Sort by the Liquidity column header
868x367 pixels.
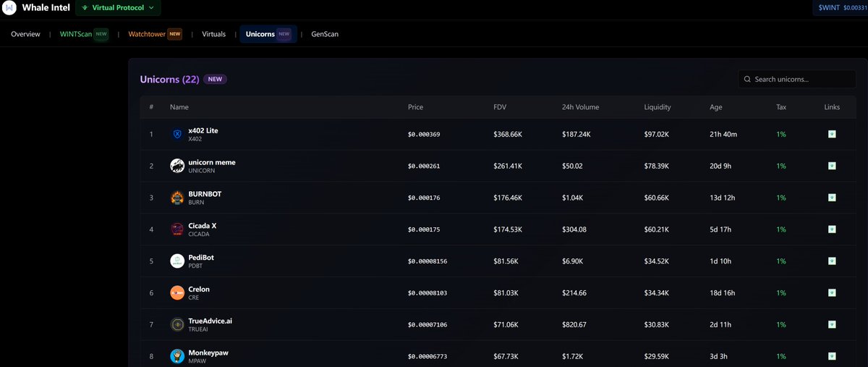point(658,107)
